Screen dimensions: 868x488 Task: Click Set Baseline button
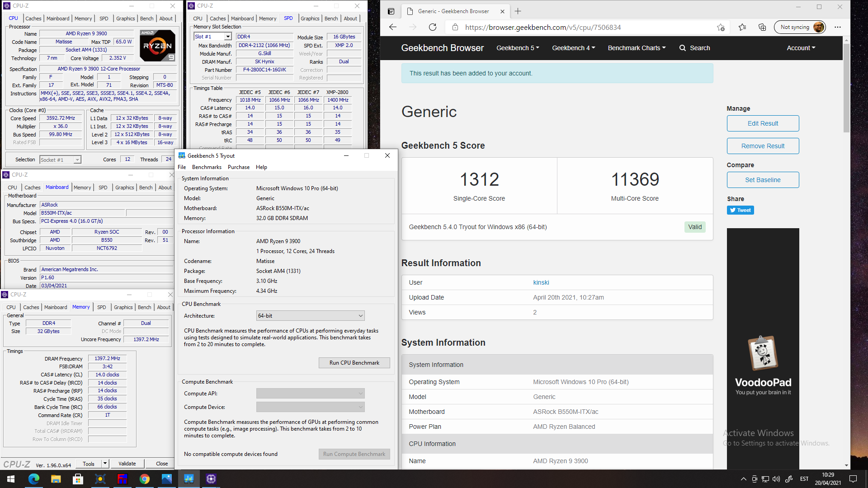[763, 180]
